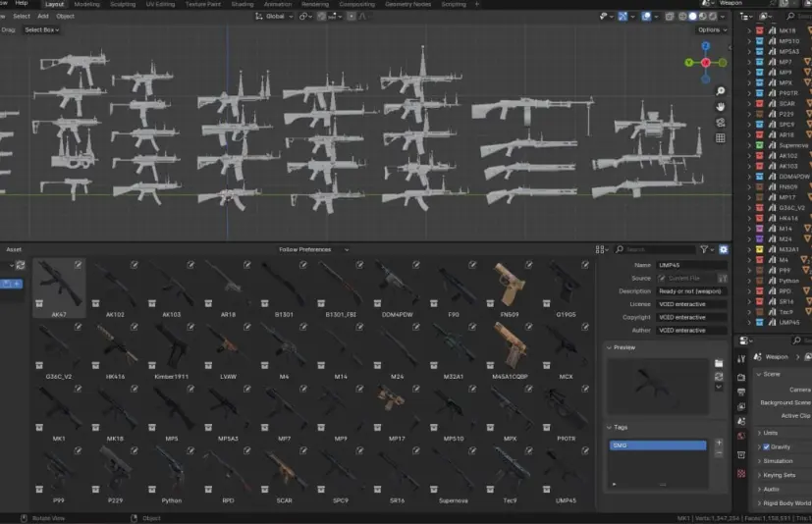Switch perspective/orthographic grid icon

coord(721,137)
